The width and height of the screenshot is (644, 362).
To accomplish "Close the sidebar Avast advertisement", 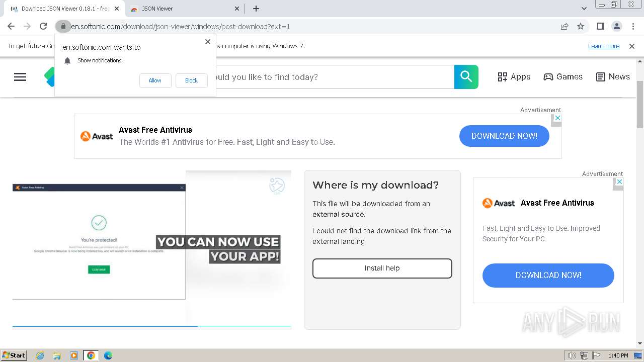I will (620, 182).
